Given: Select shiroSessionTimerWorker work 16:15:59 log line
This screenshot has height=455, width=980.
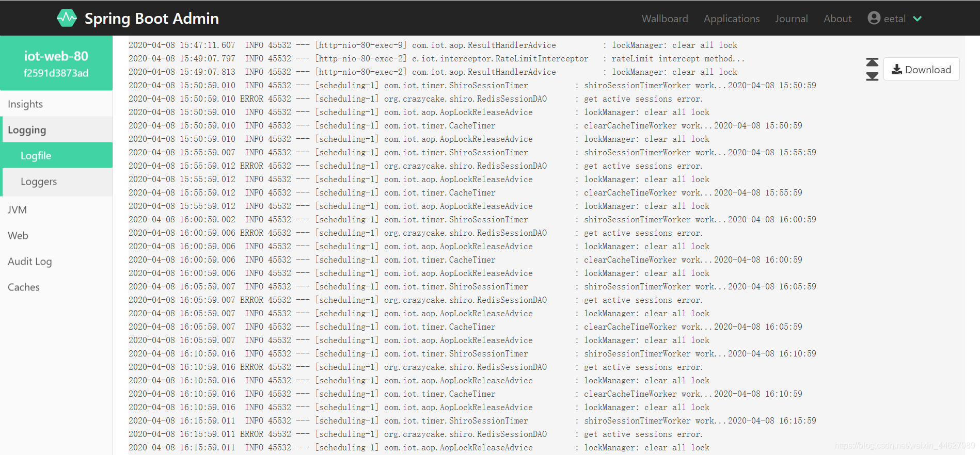Looking at the screenshot, I should (472, 421).
